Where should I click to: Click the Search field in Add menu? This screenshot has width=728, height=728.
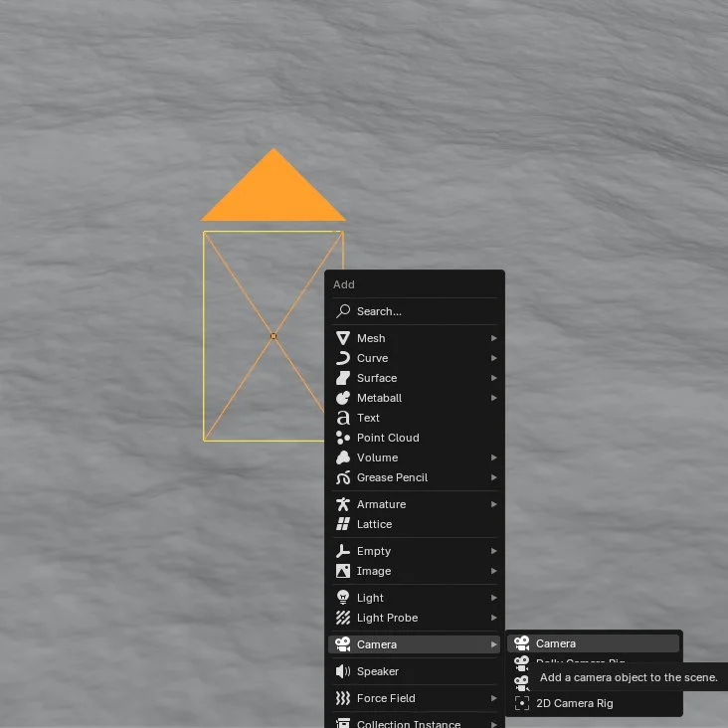coord(414,311)
